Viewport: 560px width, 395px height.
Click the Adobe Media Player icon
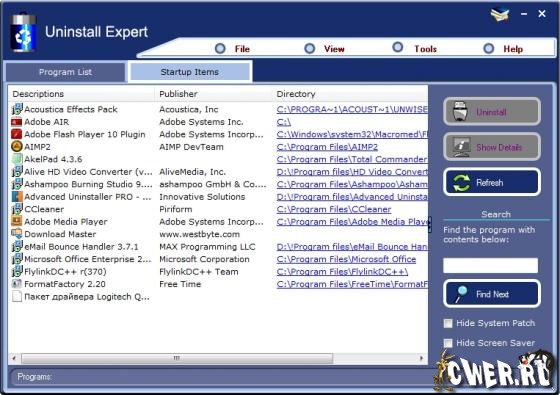(x=17, y=221)
